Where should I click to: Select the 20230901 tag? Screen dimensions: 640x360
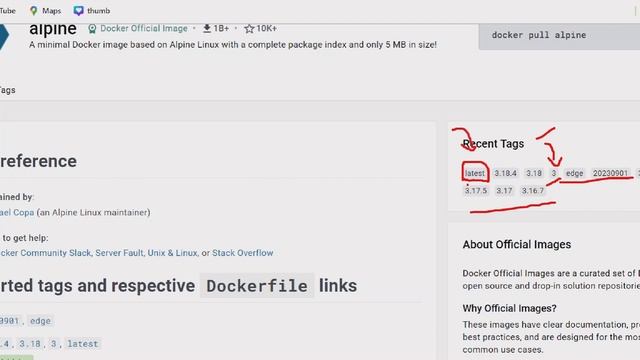tap(610, 173)
